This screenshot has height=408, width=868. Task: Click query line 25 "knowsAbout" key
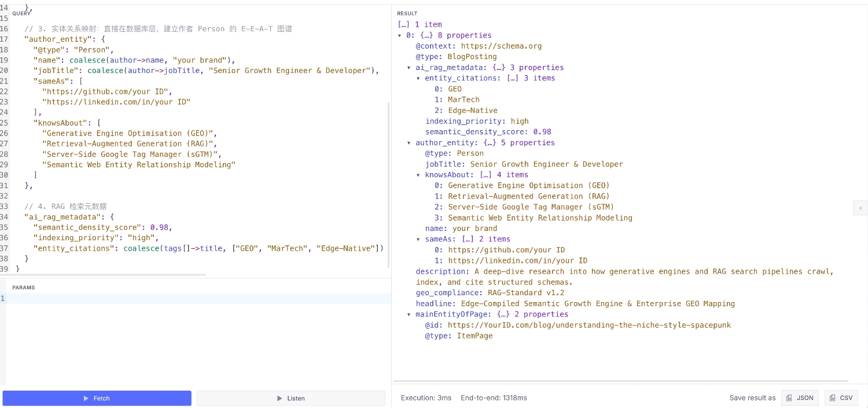coord(59,123)
